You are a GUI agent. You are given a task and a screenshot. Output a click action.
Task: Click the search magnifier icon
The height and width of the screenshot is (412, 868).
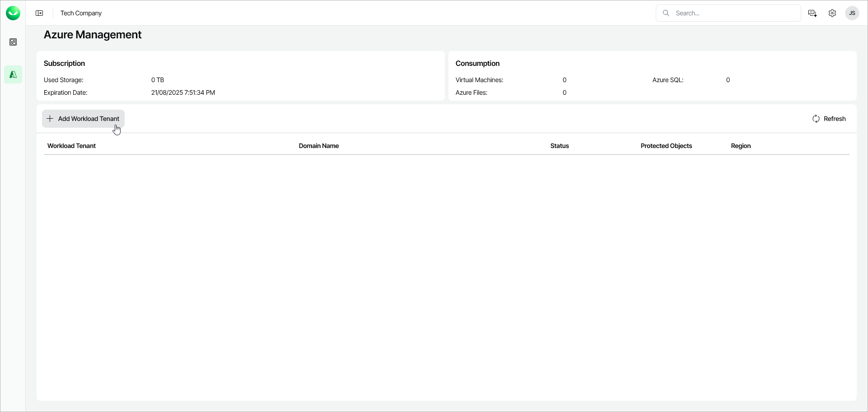pos(666,13)
